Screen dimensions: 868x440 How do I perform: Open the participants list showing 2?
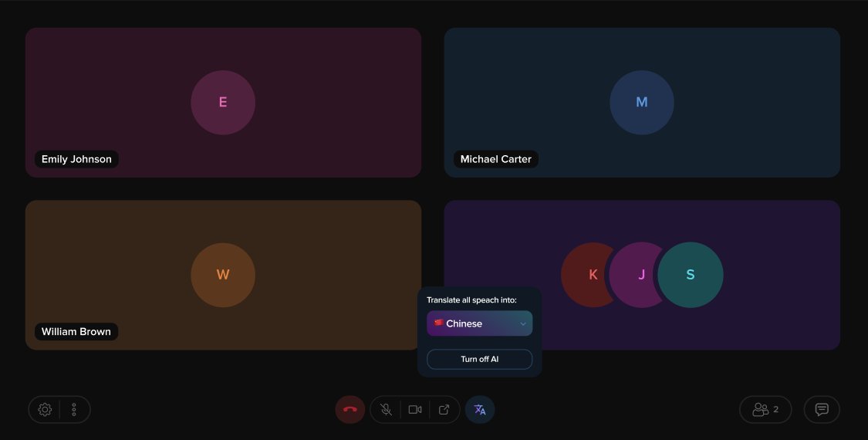coord(765,410)
